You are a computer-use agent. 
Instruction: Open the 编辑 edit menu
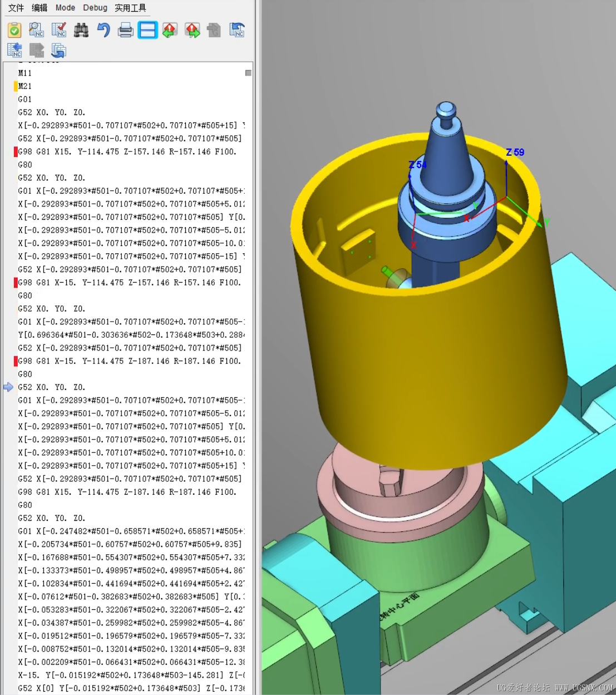(40, 7)
